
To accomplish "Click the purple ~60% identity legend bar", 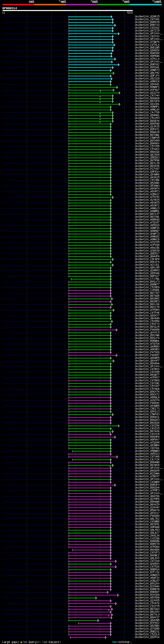I will point(82,5).
